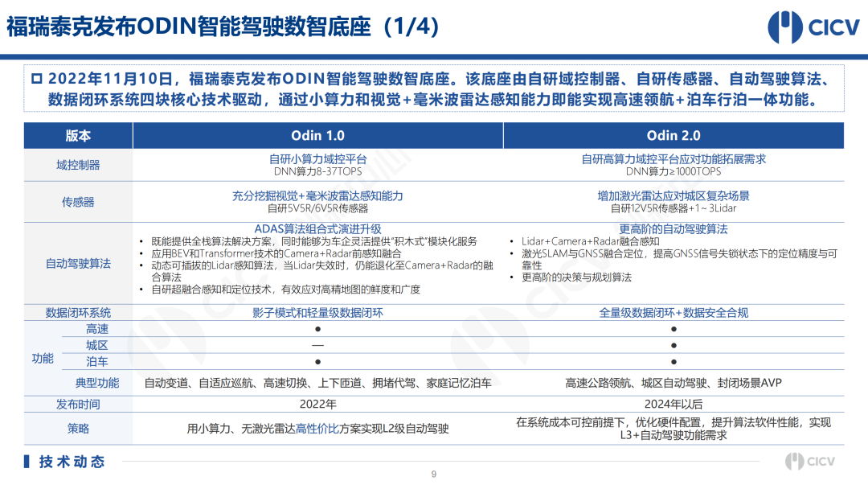The width and height of the screenshot is (868, 489).
Task: Click the 技术动态 footer label
Action: pyautogui.click(x=72, y=462)
